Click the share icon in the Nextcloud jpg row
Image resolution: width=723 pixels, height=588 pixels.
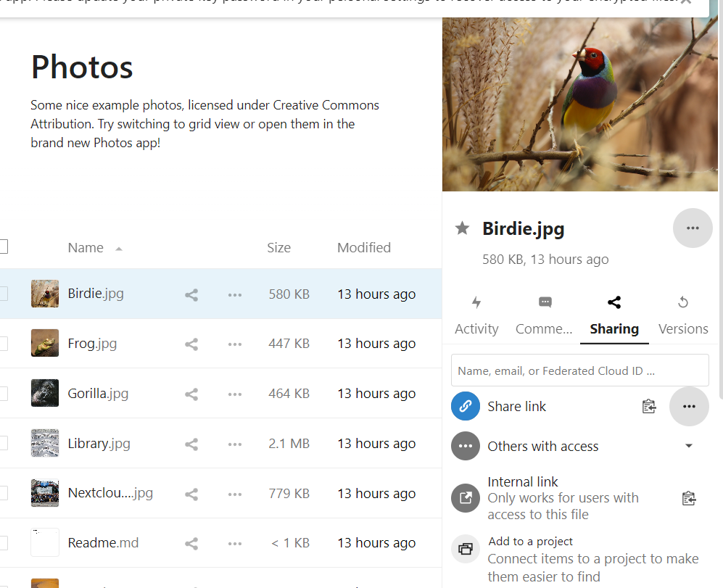(191, 494)
